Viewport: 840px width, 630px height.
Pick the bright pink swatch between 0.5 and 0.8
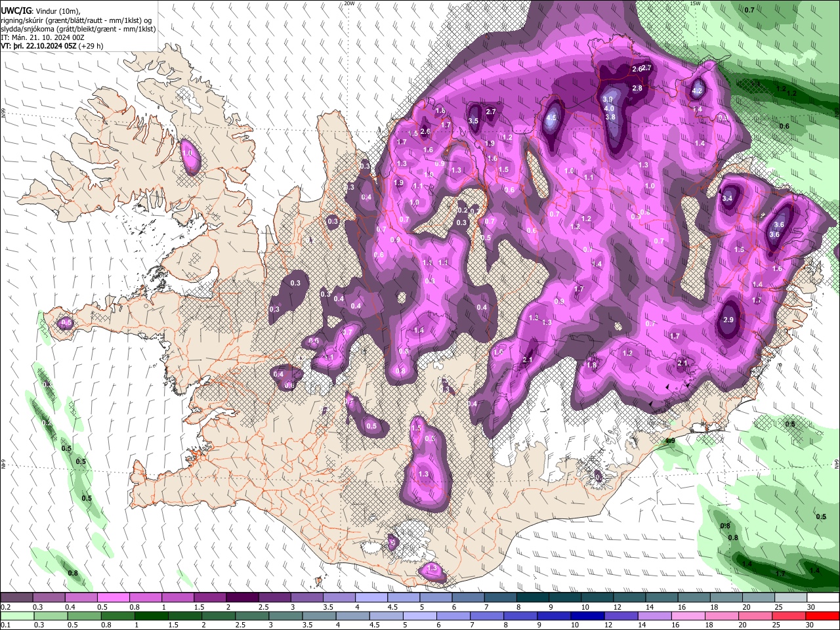pos(113,597)
